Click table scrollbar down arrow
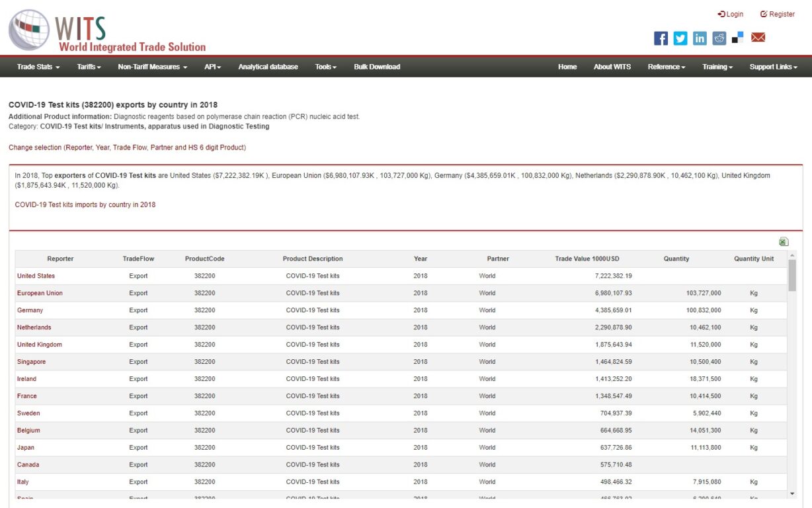The height and width of the screenshot is (508, 812). [792, 493]
